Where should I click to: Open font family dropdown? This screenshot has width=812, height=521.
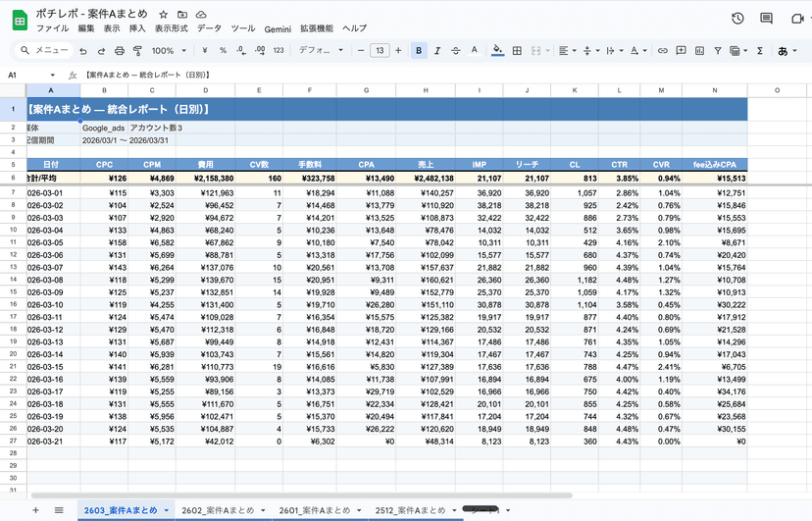(321, 50)
